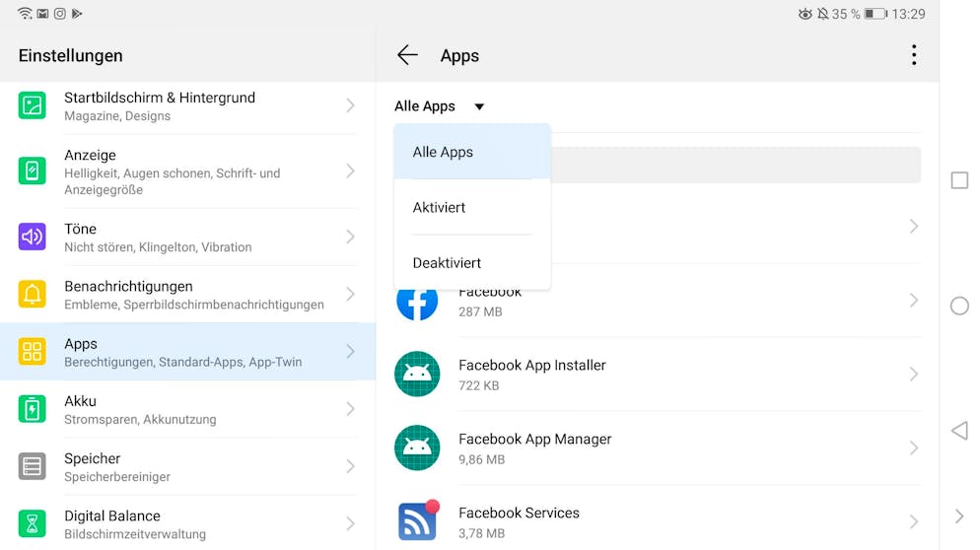Open the Akku settings entry
This screenshot has height=550, width=980.
point(187,409)
